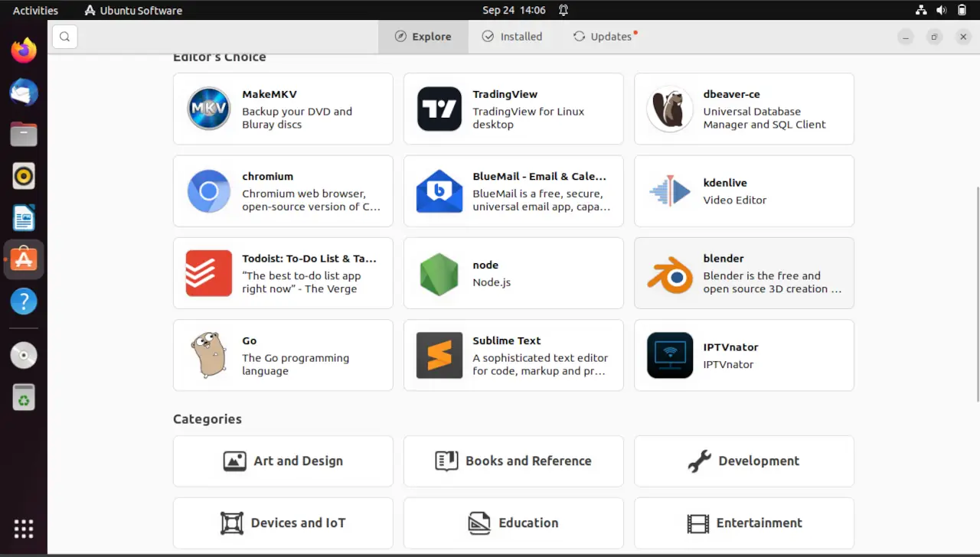The width and height of the screenshot is (980, 557).
Task: Open the Entertainment category
Action: pyautogui.click(x=744, y=523)
